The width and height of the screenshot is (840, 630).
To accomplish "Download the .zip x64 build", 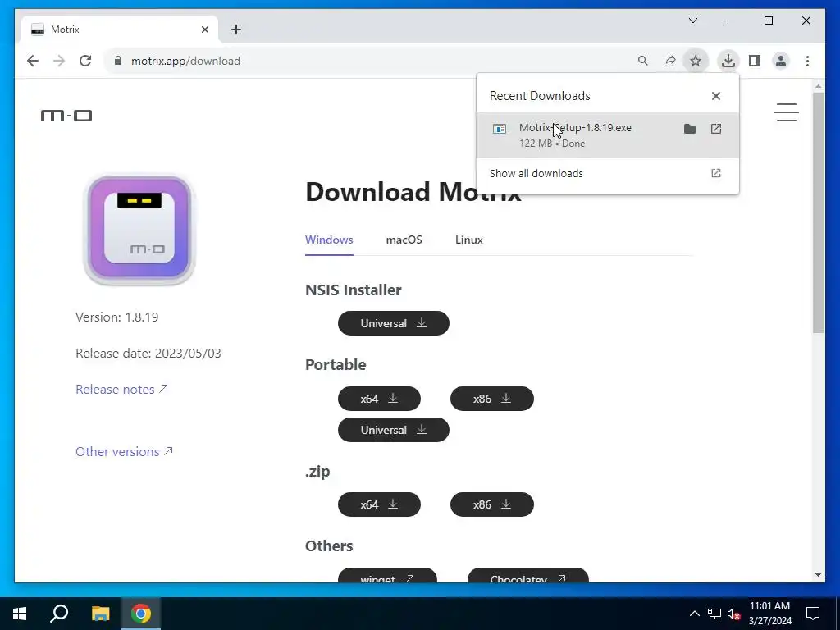I will tap(379, 504).
